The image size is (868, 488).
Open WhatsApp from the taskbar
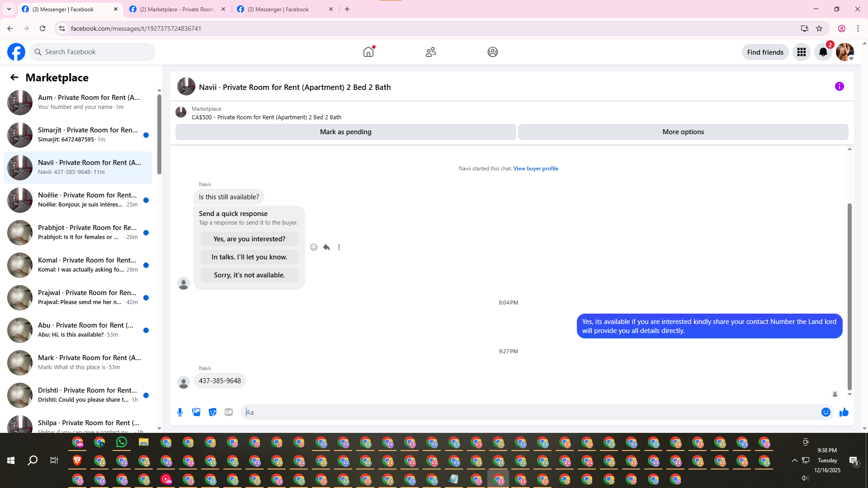(121, 442)
